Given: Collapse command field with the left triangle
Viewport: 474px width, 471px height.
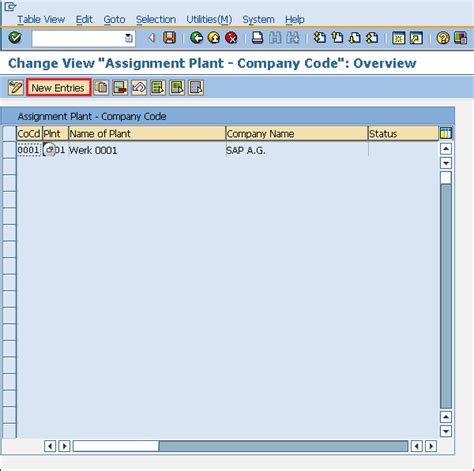Looking at the screenshot, I should [152, 38].
